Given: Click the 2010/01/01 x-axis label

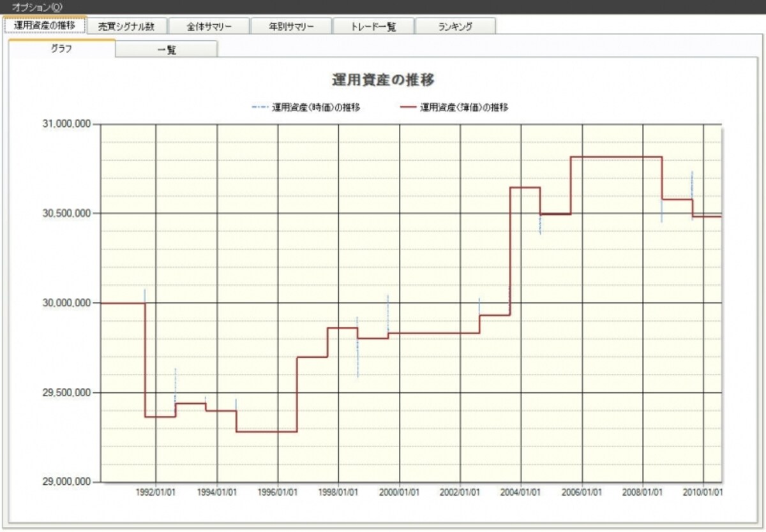Looking at the screenshot, I should tap(703, 492).
